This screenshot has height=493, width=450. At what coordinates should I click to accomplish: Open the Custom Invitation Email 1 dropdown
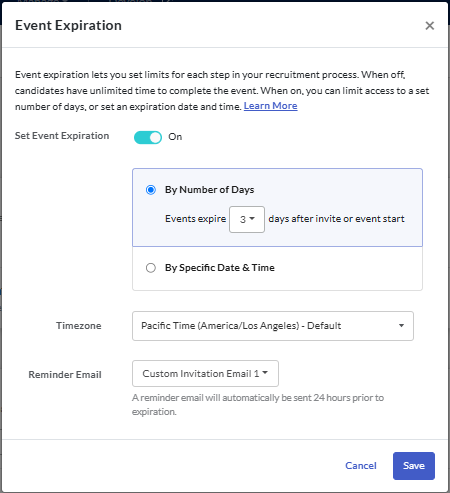point(205,374)
